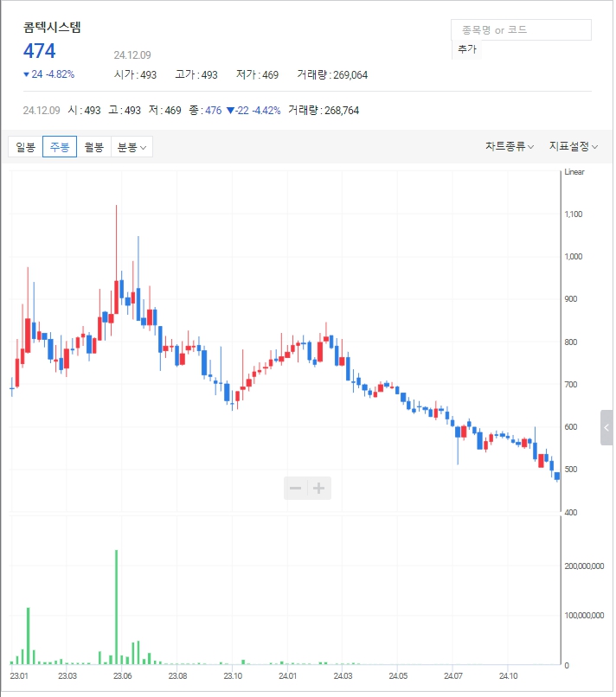Switch to the 일봉 daily chart tab

[25, 147]
